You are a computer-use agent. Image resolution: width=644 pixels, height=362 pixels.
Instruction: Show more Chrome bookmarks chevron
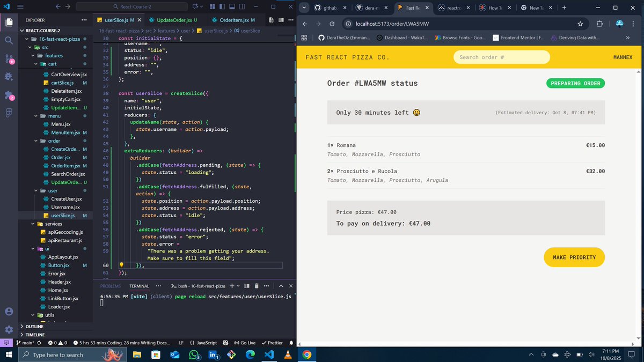tap(628, 38)
